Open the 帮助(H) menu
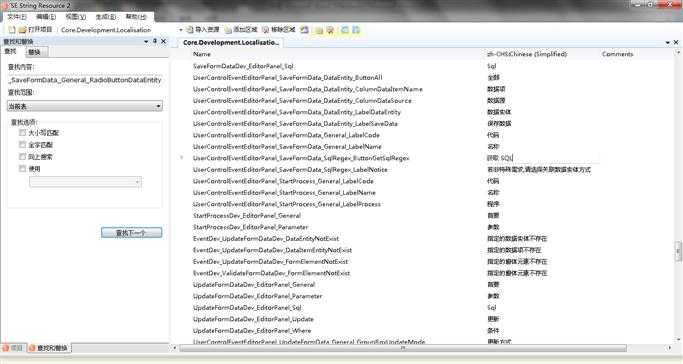 pyautogui.click(x=136, y=17)
